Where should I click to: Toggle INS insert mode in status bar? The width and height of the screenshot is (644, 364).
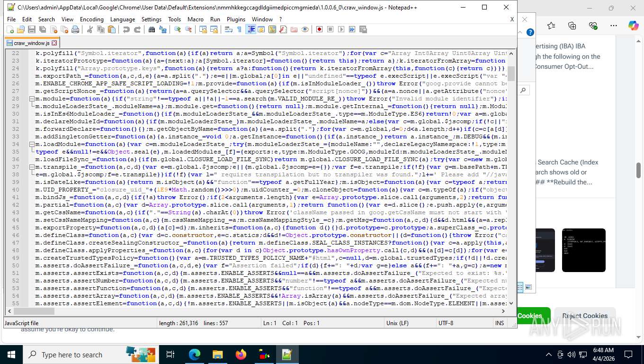coord(500,323)
